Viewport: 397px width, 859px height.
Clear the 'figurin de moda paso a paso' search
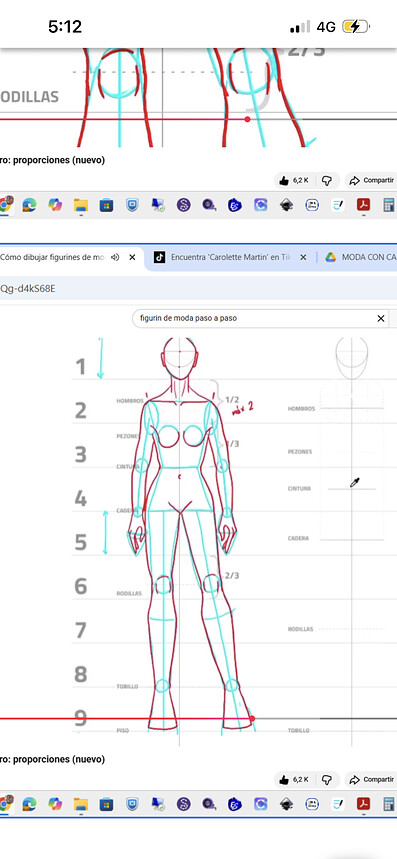[x=381, y=318]
